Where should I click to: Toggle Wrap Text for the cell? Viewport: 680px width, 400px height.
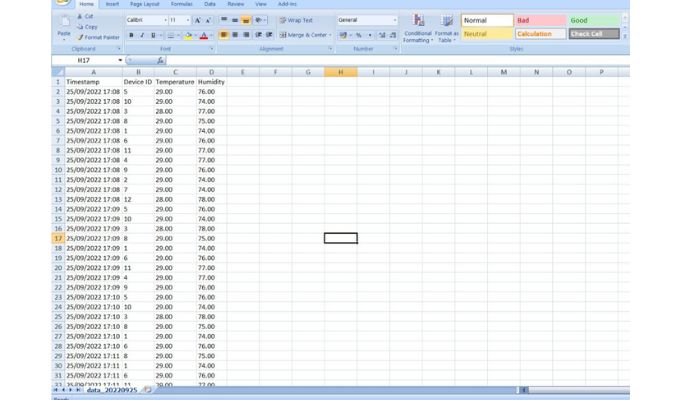(296, 20)
